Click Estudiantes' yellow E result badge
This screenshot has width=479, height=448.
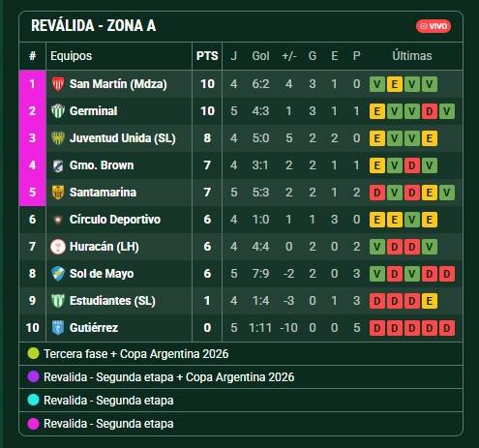(430, 301)
